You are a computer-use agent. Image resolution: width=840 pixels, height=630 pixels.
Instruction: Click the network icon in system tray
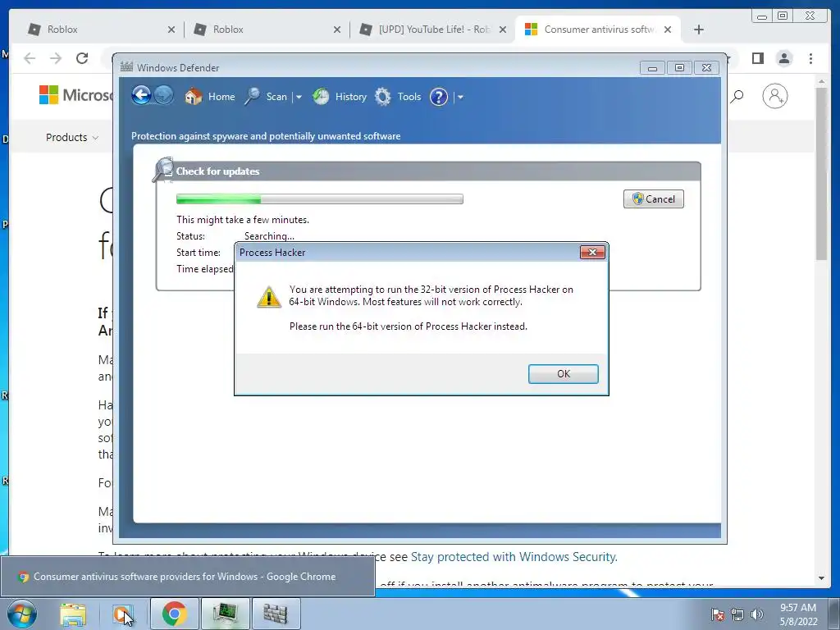(737, 614)
